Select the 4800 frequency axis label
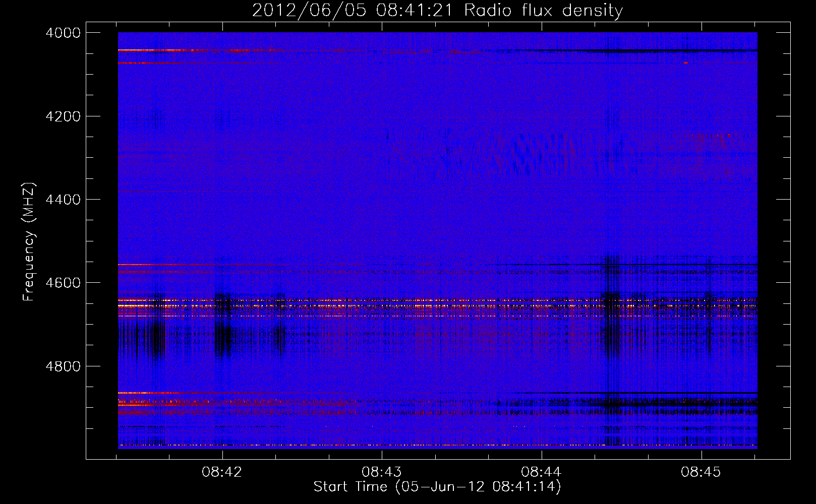816x504 pixels. [63, 366]
